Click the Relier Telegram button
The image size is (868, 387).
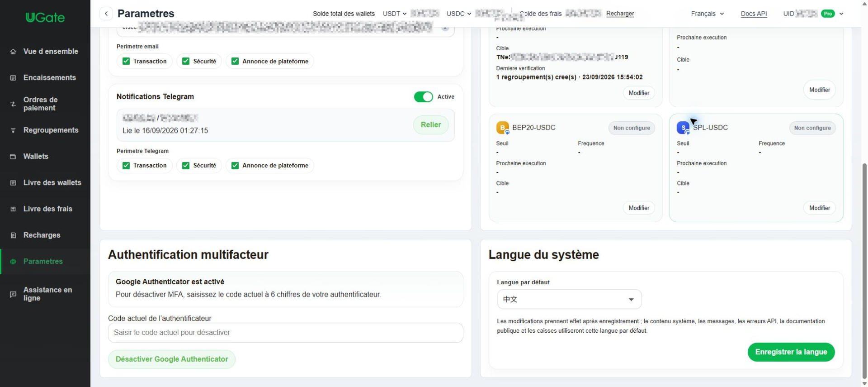(431, 125)
